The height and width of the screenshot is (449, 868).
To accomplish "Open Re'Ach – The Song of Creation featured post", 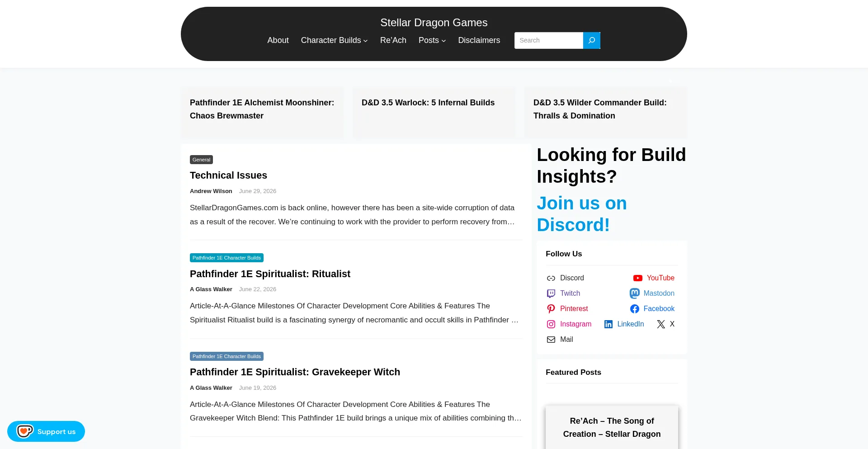I will [x=612, y=427].
